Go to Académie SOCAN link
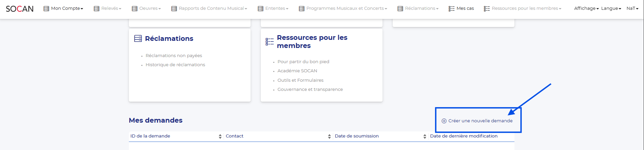644x150 pixels. tap(297, 71)
